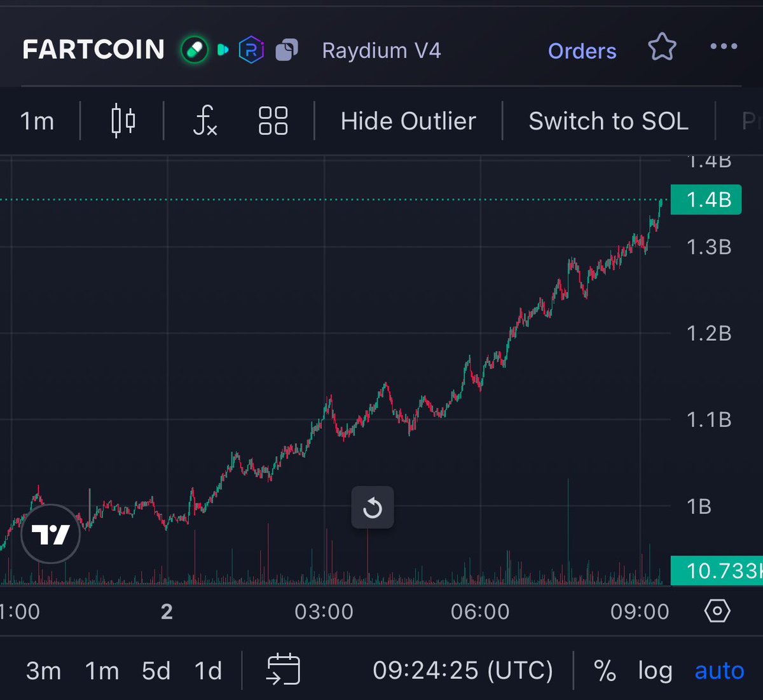Toggle Hide Outlier
Image resolution: width=763 pixels, height=700 pixels.
408,121
